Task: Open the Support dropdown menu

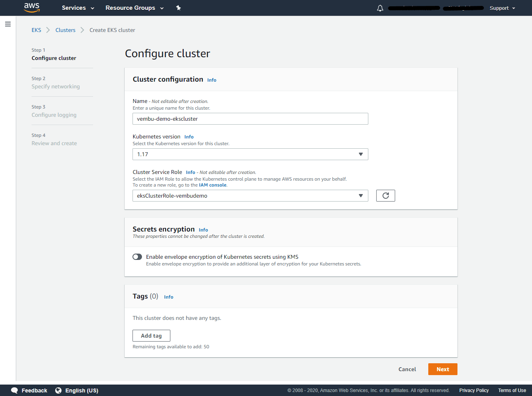Action: pos(502,8)
